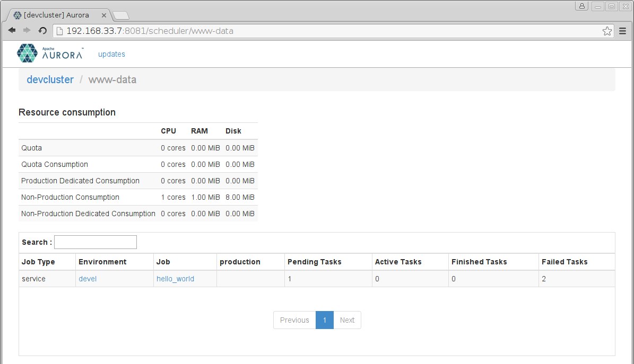This screenshot has height=364, width=634.
Task: Click the user profile icon in titlebar
Action: pos(582,6)
